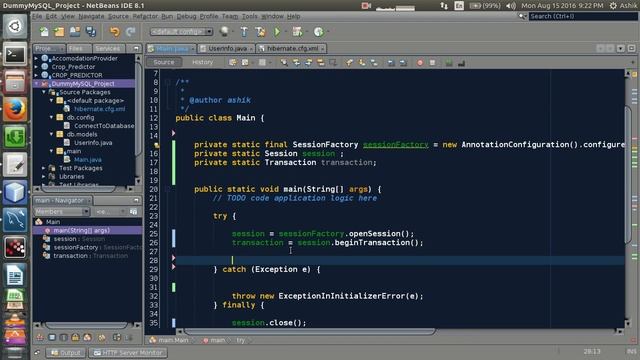Select Main.java in the project tree
The height and width of the screenshot is (360, 640).
coord(88,160)
